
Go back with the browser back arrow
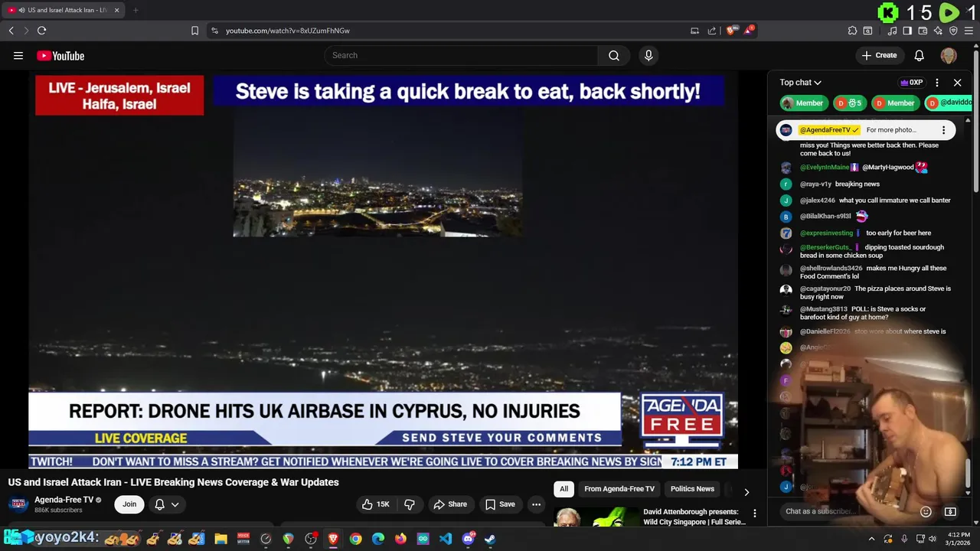point(11,31)
